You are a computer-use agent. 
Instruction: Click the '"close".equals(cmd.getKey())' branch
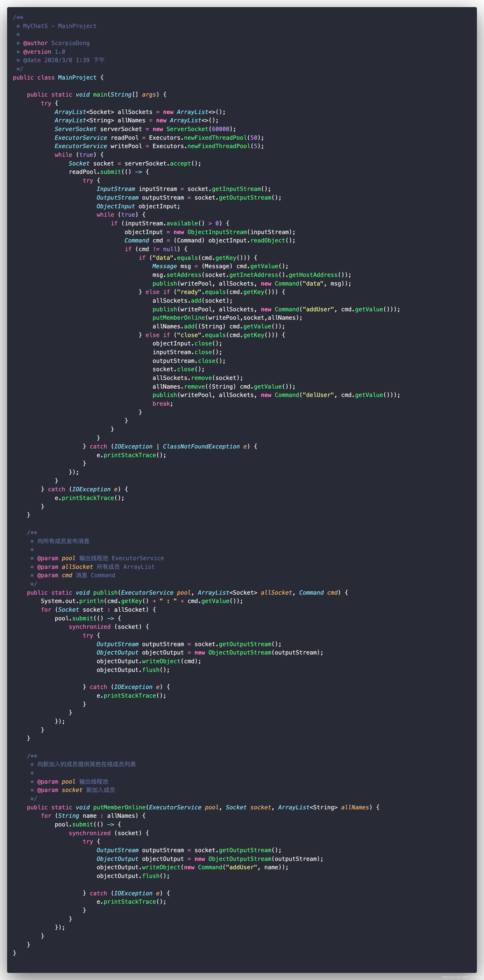(212, 335)
